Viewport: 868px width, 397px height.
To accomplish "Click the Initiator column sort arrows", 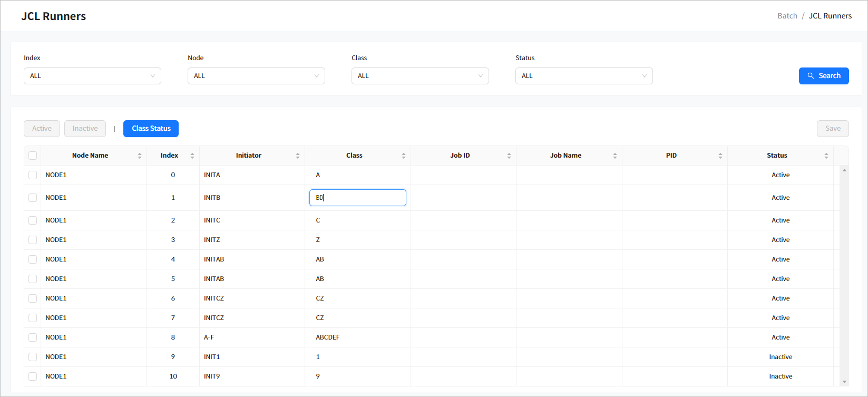I will pyautogui.click(x=298, y=156).
